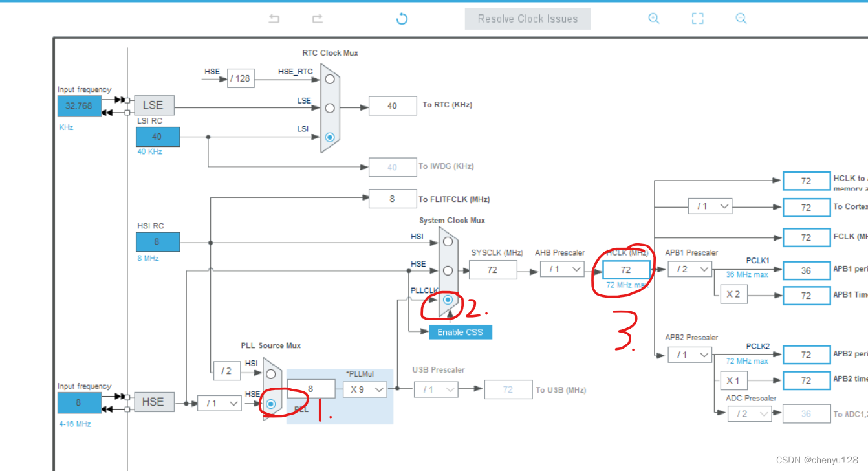Reset clock configuration with refresh icon
868x471 pixels.
coord(402,19)
